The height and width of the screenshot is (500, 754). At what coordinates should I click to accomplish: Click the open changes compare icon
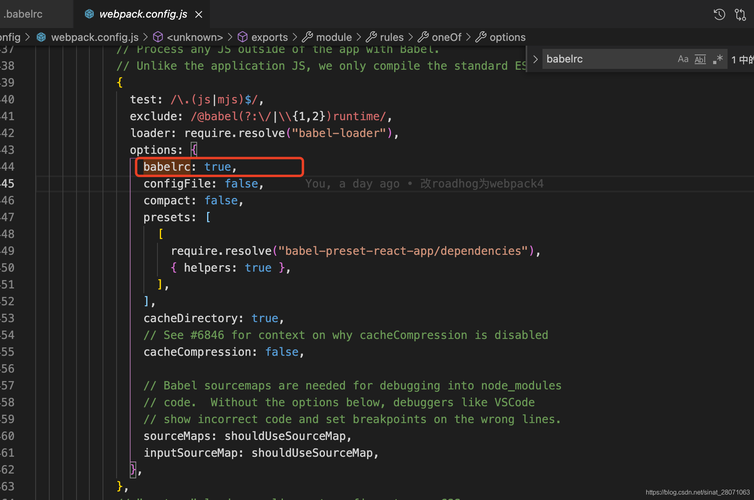coord(741,14)
